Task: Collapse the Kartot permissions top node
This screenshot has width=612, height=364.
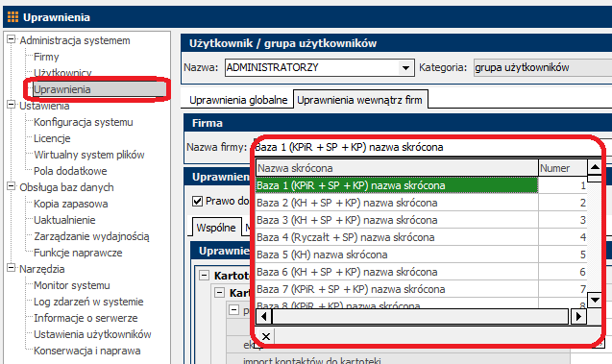Action: point(204,276)
